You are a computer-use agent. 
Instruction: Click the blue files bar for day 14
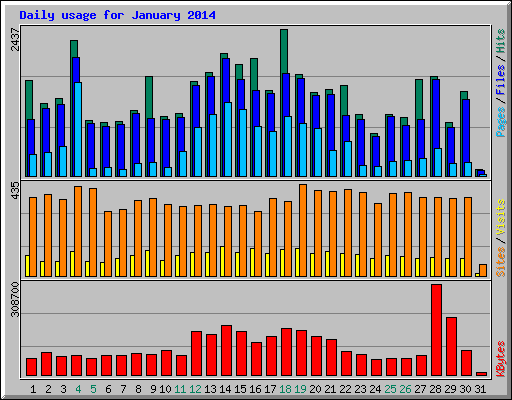click(226, 81)
